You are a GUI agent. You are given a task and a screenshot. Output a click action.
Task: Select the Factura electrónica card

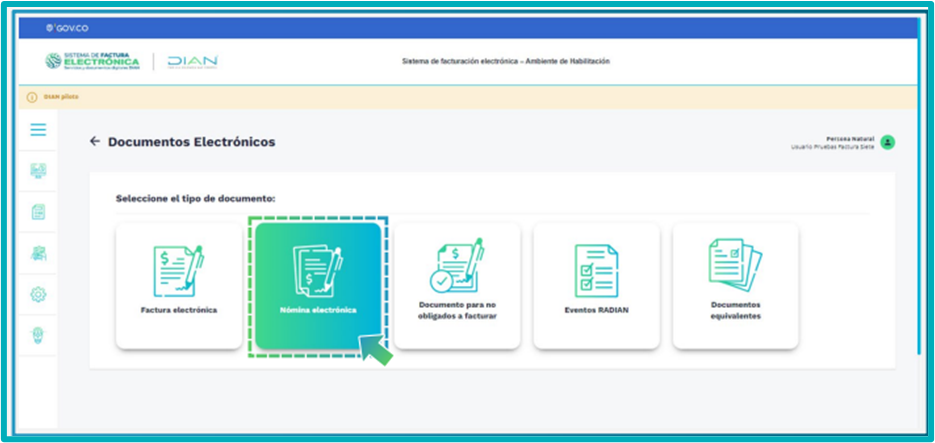click(x=179, y=285)
